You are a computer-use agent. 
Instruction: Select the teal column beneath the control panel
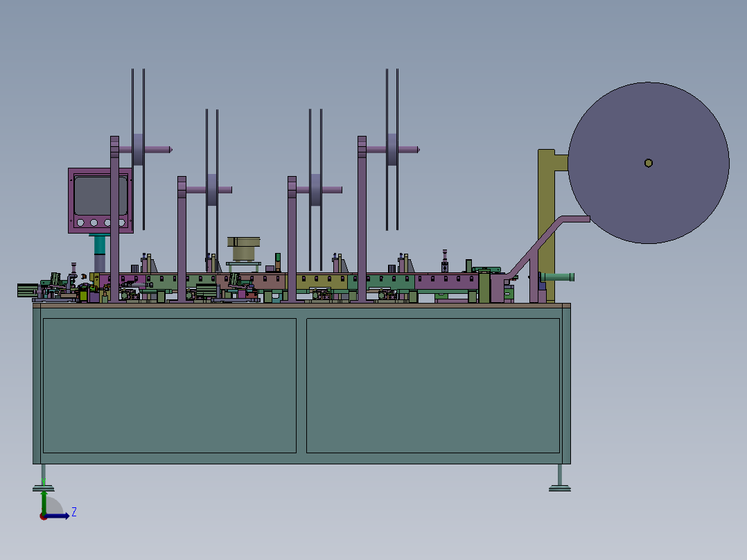pyautogui.click(x=100, y=245)
